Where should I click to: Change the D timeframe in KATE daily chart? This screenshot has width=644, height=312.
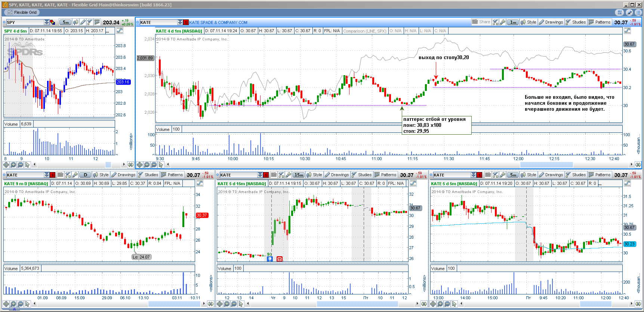pos(85,175)
